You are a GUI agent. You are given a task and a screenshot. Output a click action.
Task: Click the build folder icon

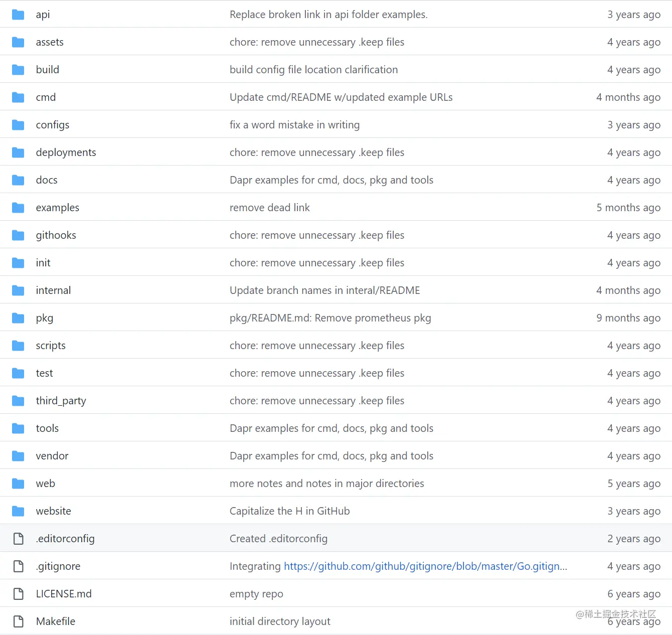pos(18,70)
